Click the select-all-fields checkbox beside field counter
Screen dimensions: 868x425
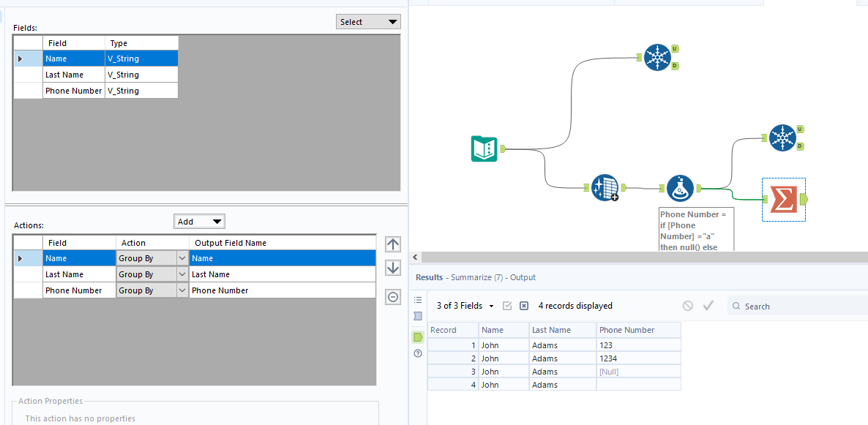coord(507,306)
